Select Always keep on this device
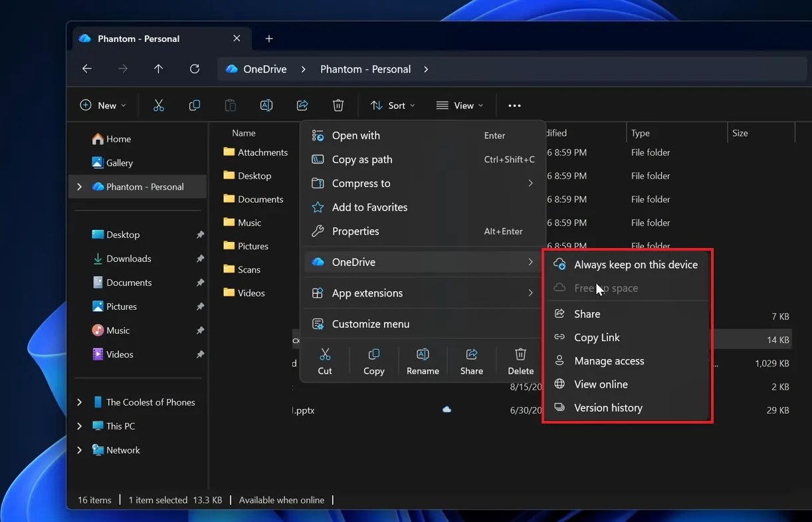812x522 pixels. coord(627,265)
